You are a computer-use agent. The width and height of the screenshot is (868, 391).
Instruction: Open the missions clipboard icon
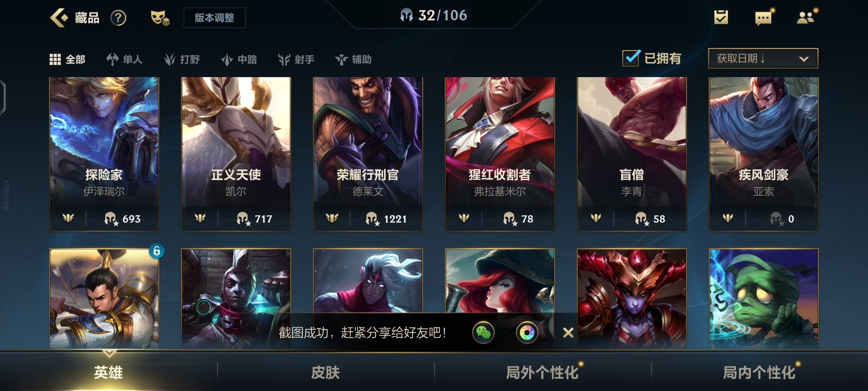tap(721, 17)
